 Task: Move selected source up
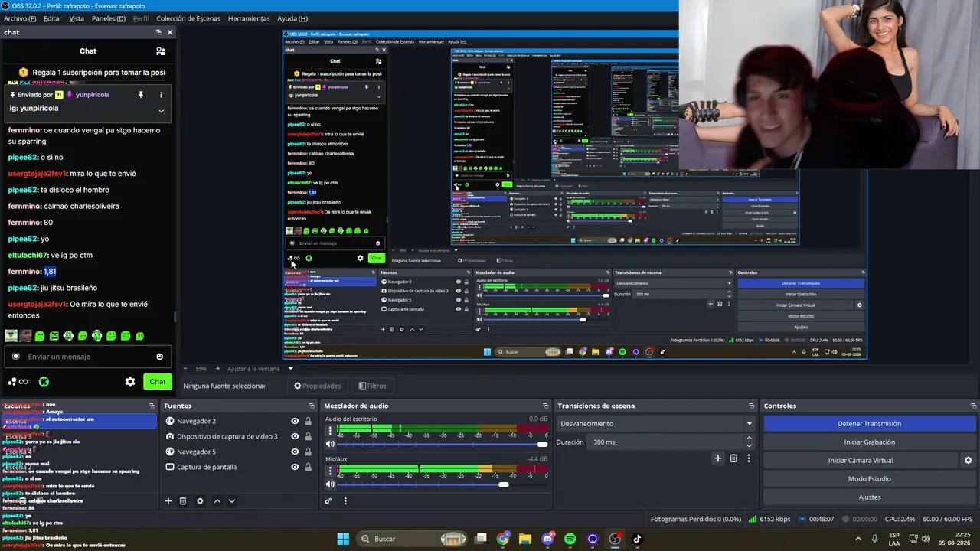point(217,501)
